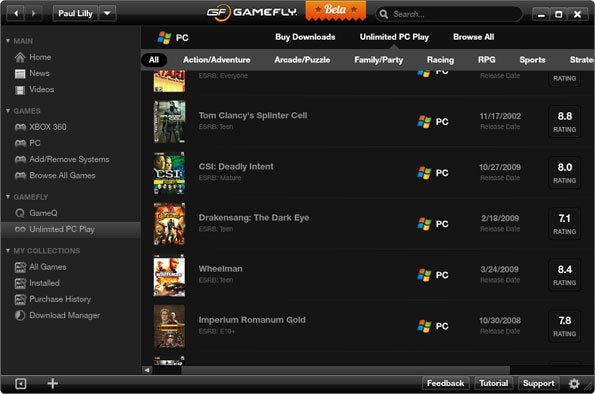
Task: Switch to Unlimited PC Play tab
Action: pyautogui.click(x=394, y=37)
